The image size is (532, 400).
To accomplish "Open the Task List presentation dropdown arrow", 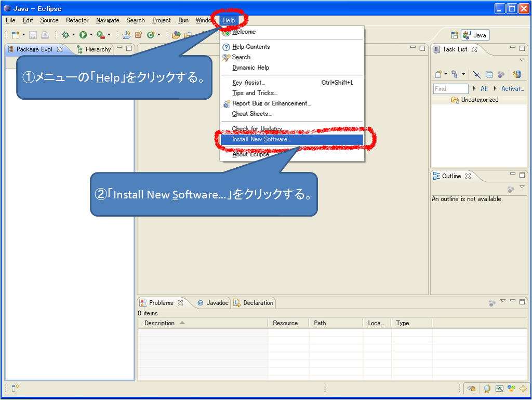I will [x=463, y=74].
